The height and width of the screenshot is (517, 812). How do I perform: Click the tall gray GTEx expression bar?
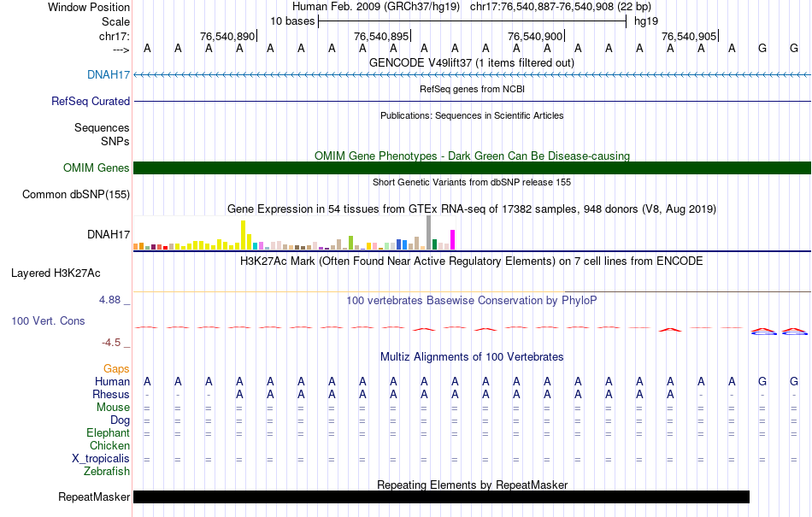click(x=429, y=233)
